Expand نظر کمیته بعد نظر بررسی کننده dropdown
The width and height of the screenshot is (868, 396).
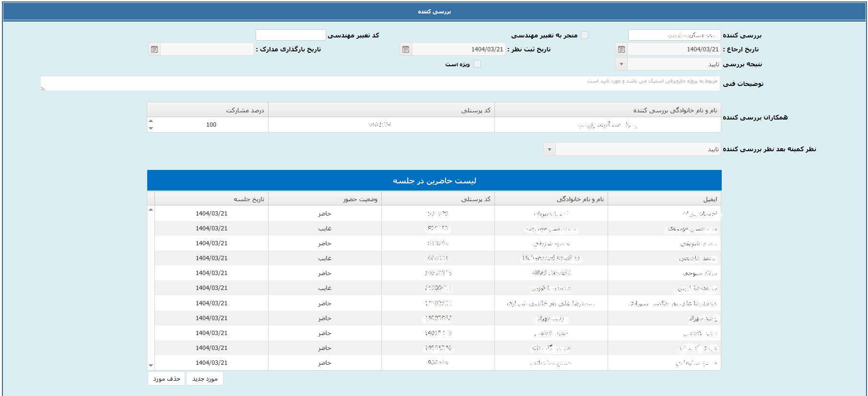pos(550,149)
